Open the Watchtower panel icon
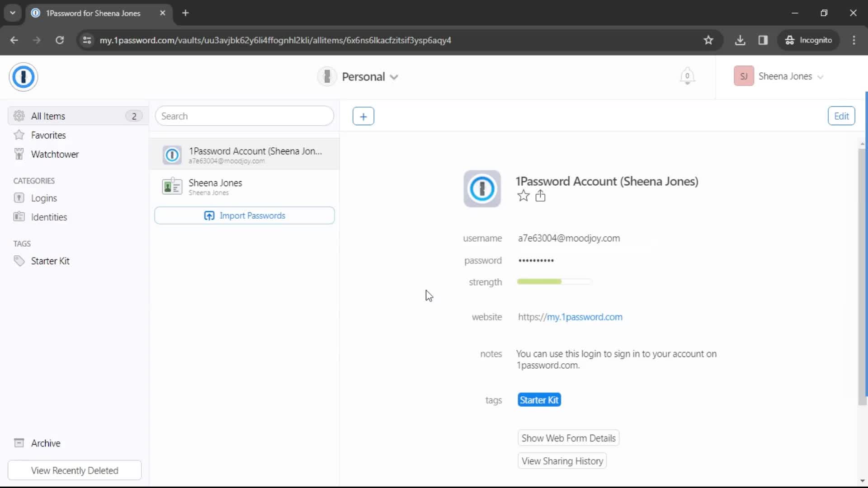Image resolution: width=868 pixels, height=488 pixels. click(x=19, y=155)
